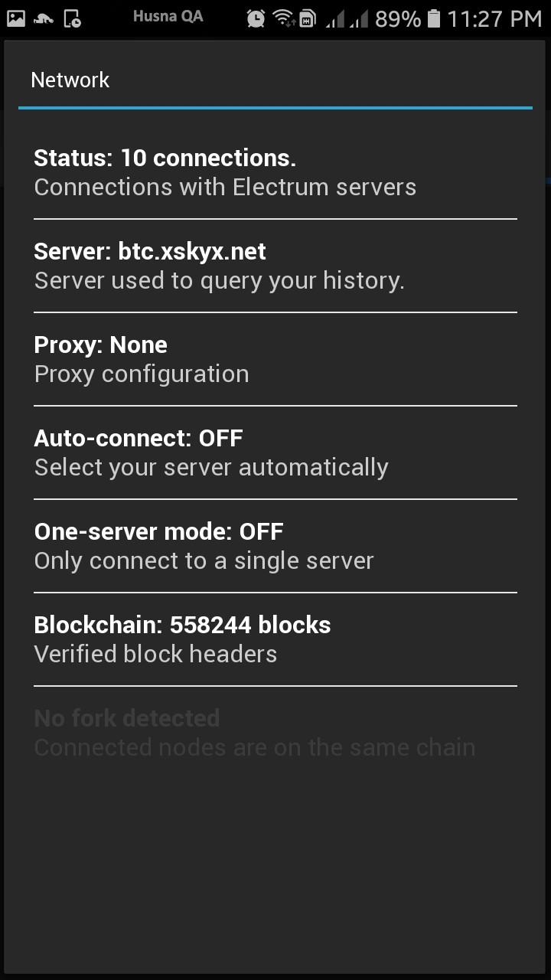
Task: Open Blockchain: 558244 blocks entry
Action: click(275, 639)
